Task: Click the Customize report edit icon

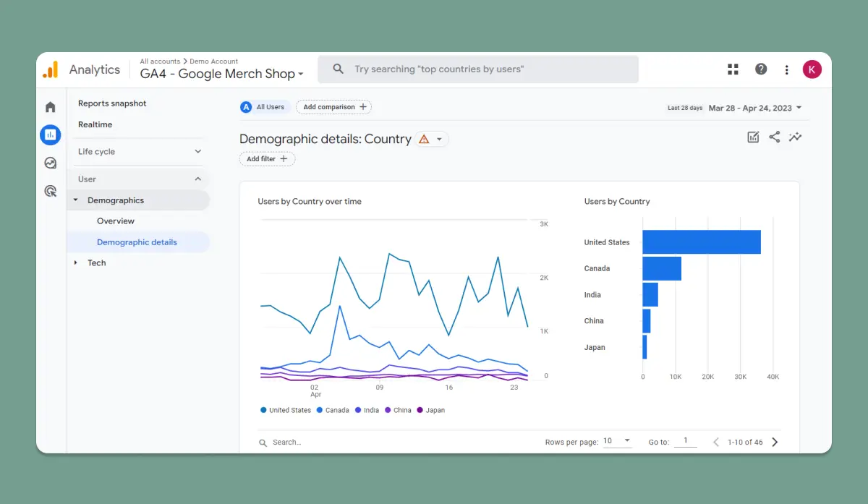Action: 753,137
